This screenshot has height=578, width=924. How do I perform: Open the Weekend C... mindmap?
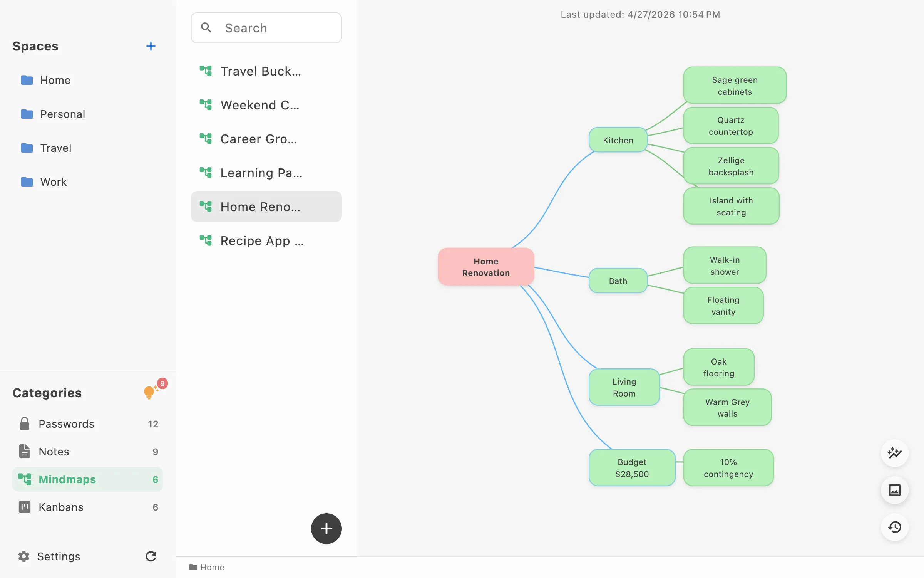[266, 105]
